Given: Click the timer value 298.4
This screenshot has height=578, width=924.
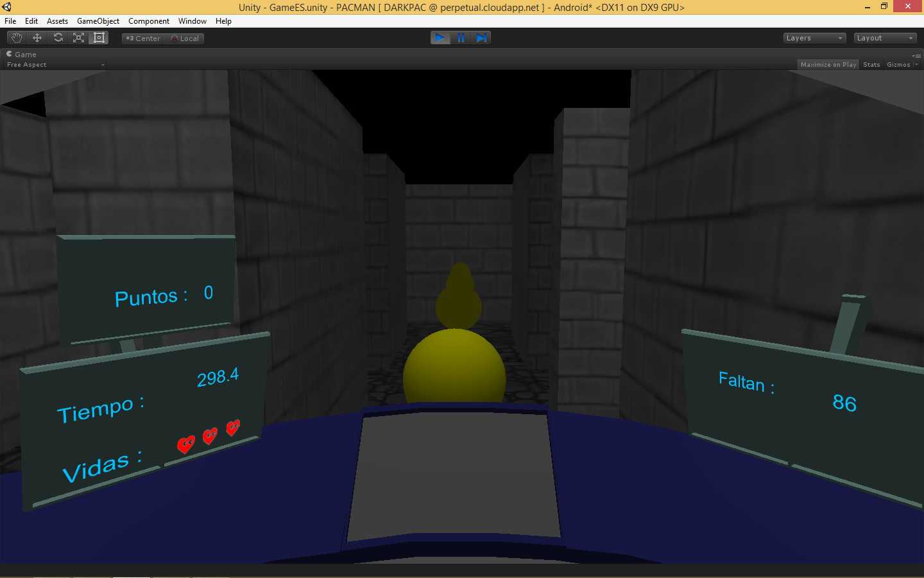Looking at the screenshot, I should (x=218, y=377).
